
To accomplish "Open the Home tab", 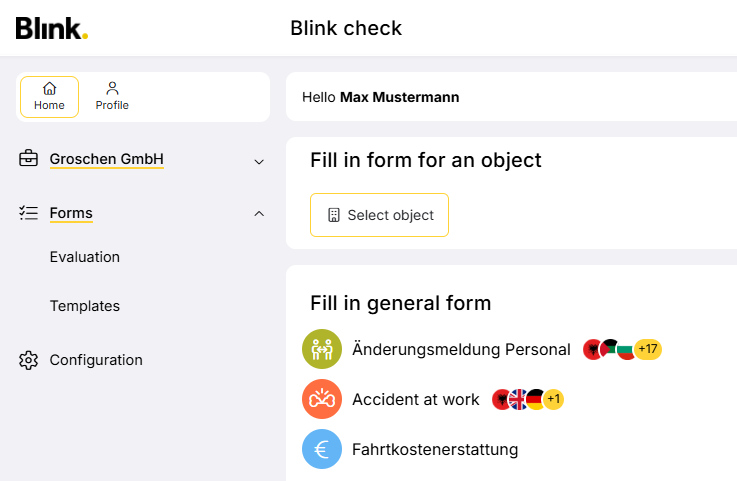I will [x=49, y=97].
